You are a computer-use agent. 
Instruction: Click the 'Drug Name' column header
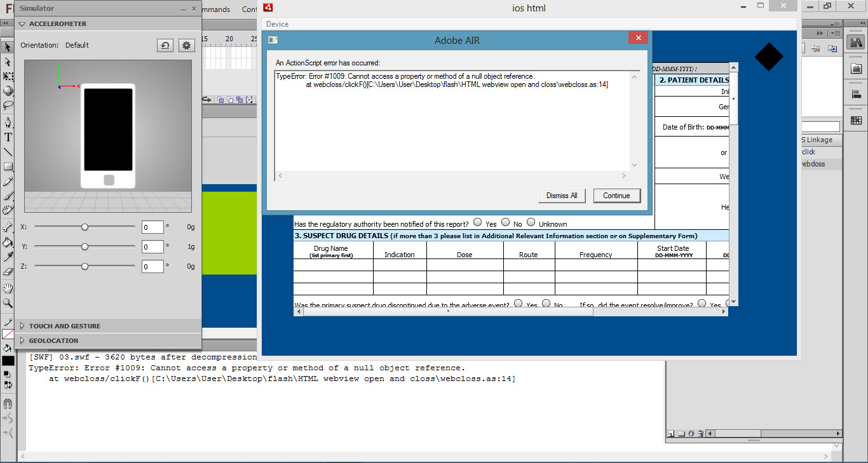pyautogui.click(x=330, y=251)
